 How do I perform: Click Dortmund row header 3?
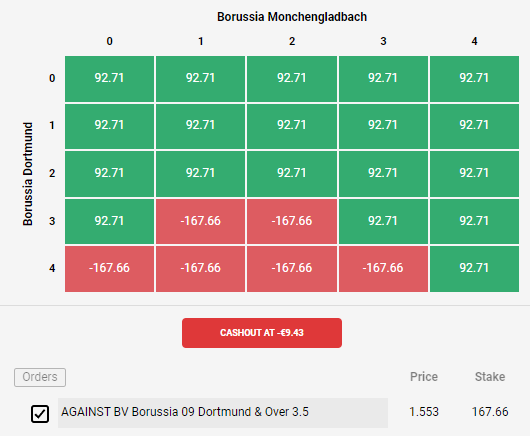pyautogui.click(x=52, y=221)
